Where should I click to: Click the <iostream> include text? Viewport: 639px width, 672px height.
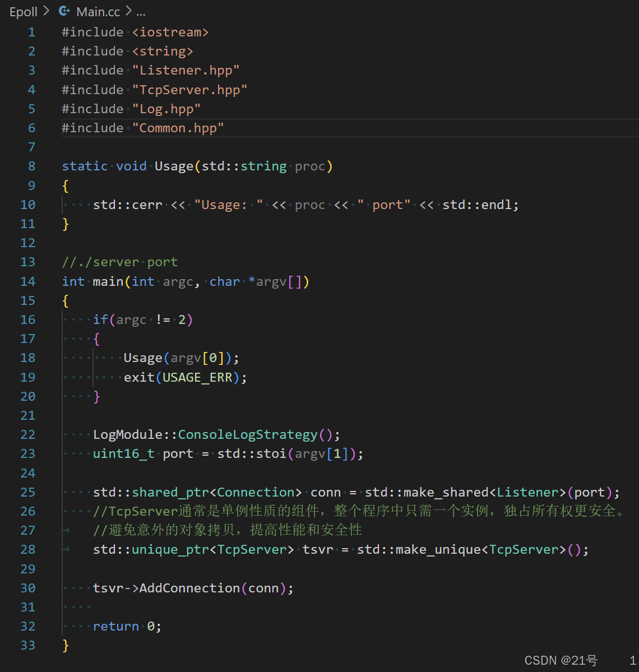tap(170, 32)
